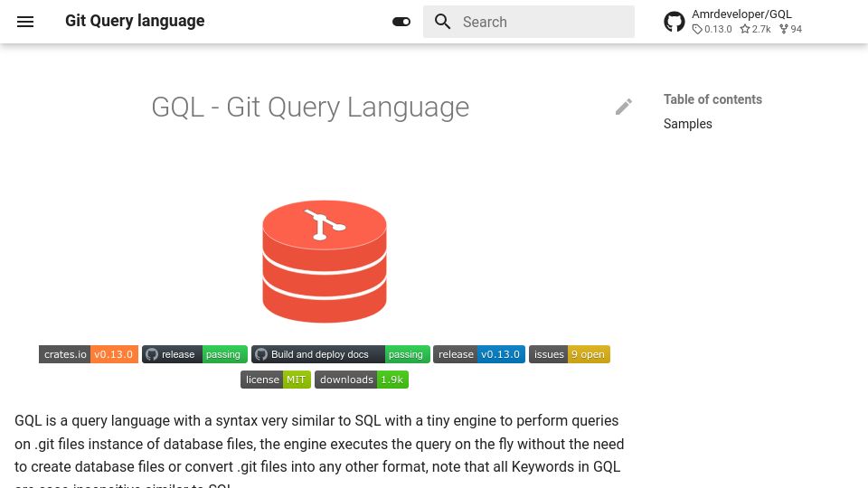This screenshot has width=868, height=488.
Task: Open the blue release v0.13.0 badge
Action: [x=479, y=354]
